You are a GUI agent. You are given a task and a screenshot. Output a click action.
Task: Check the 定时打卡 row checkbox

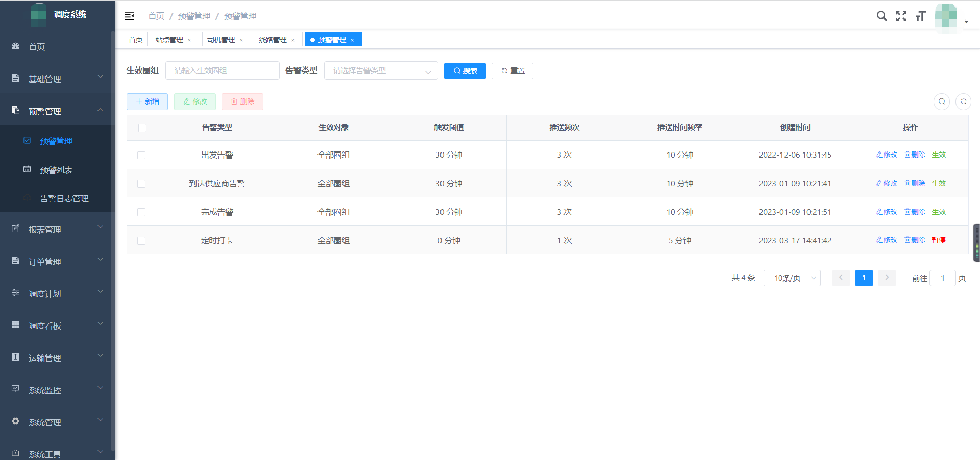point(141,241)
